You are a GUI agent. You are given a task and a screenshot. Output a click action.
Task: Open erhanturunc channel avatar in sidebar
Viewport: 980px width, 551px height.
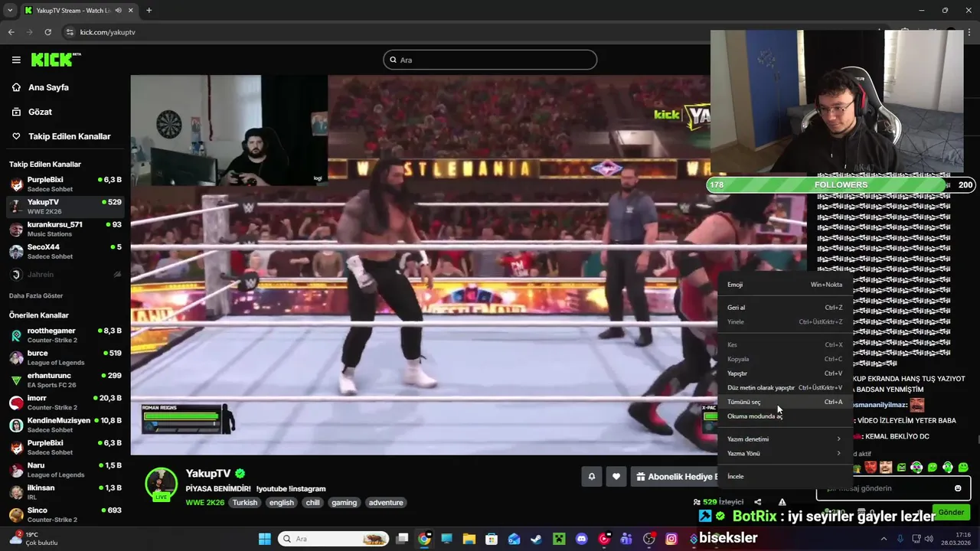16,380
